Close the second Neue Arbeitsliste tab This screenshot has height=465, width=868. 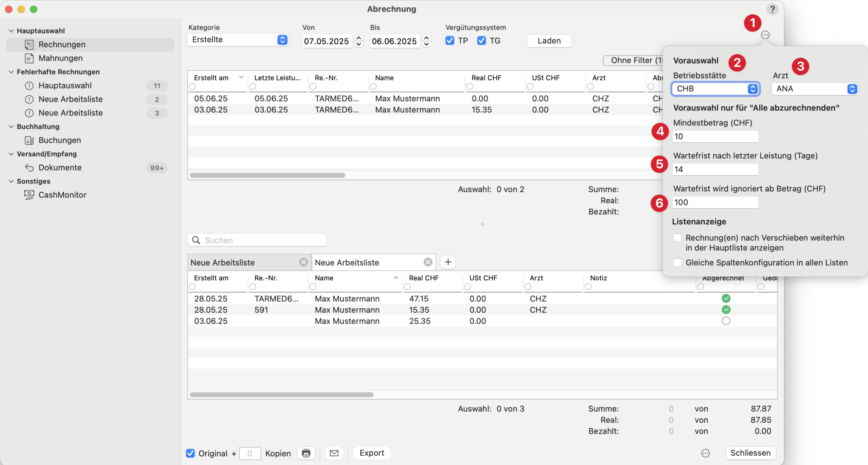point(428,262)
